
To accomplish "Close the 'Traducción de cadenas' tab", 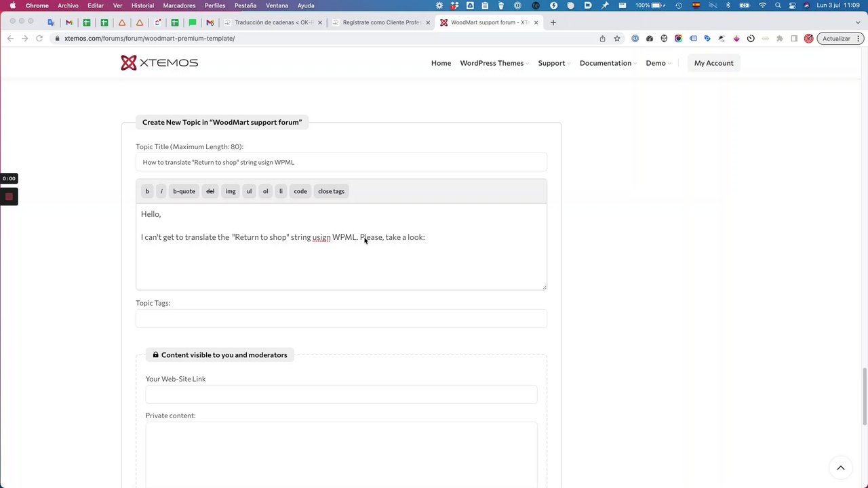I will [320, 22].
